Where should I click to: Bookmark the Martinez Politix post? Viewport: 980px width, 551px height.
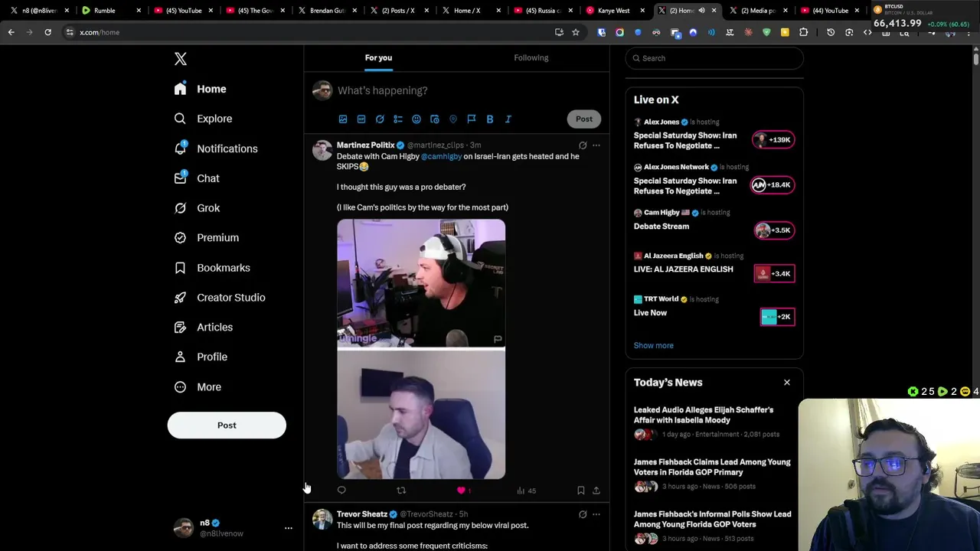(581, 491)
